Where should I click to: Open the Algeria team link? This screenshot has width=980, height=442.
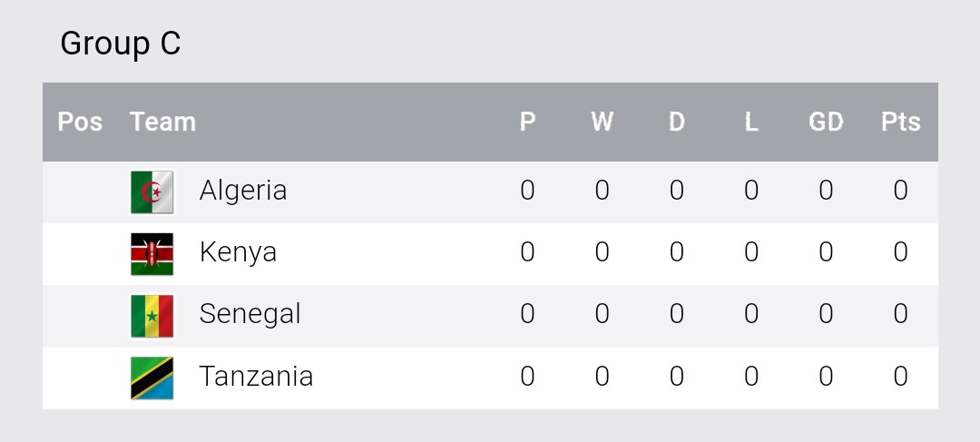(243, 191)
